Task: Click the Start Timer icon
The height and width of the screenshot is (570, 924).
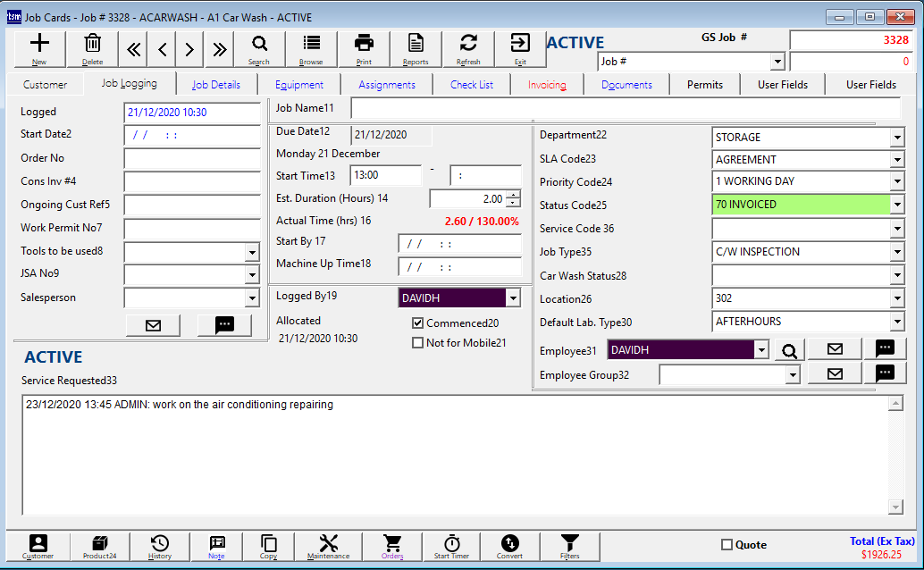Action: click(452, 547)
